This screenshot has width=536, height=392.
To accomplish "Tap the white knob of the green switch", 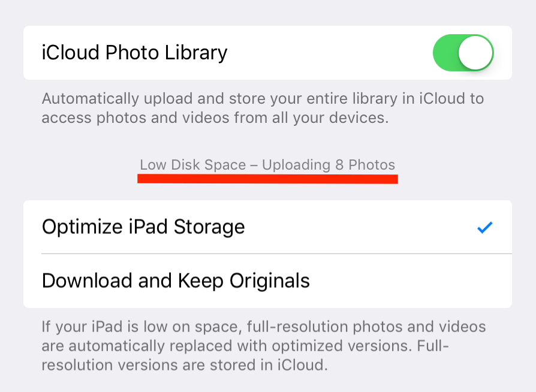I will [475, 53].
